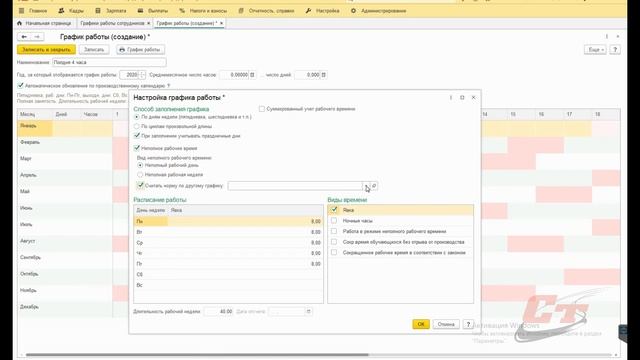Image resolution: width=640 pixels, height=360 pixels.
Task: Select the Сб row in schedule
Action: pos(228,274)
